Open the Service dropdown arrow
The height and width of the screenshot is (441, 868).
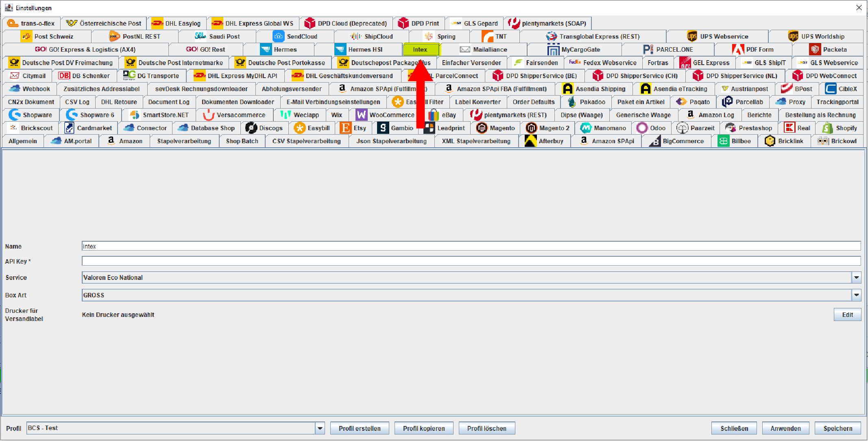coord(857,277)
